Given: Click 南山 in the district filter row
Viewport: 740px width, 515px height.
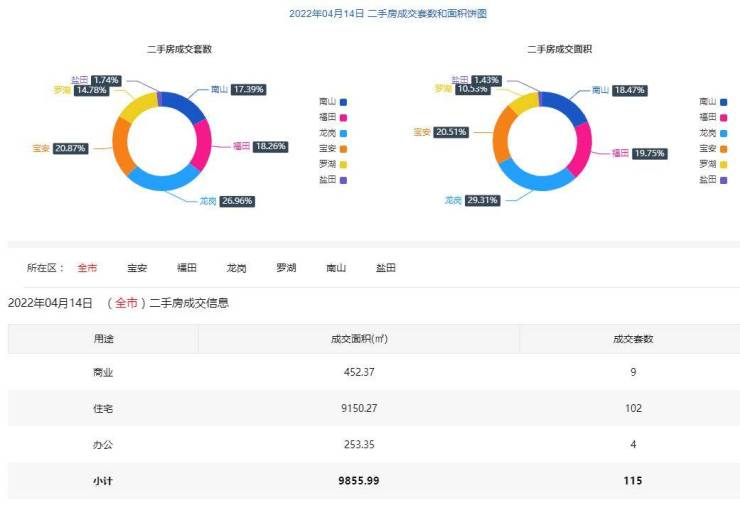Looking at the screenshot, I should click(x=336, y=268).
